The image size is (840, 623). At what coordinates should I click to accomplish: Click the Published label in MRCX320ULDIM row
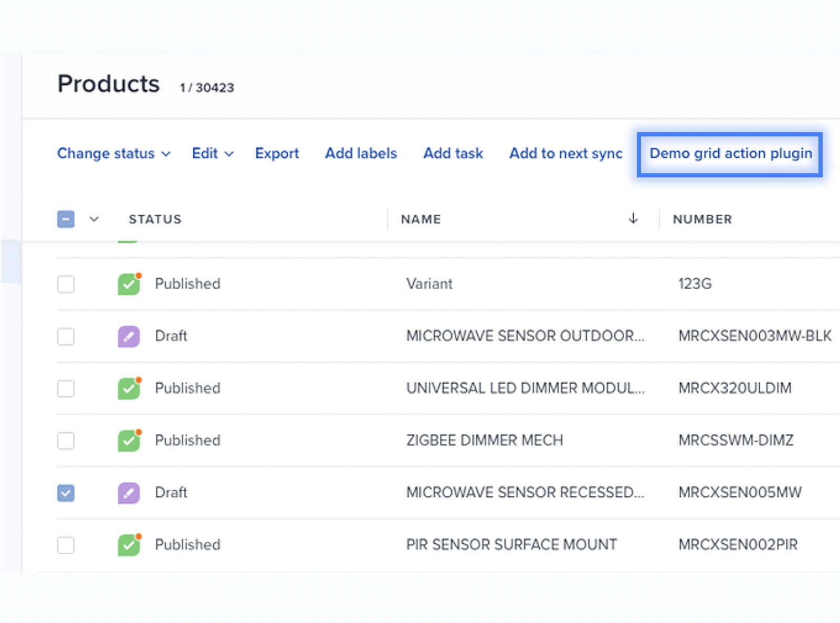click(x=187, y=388)
